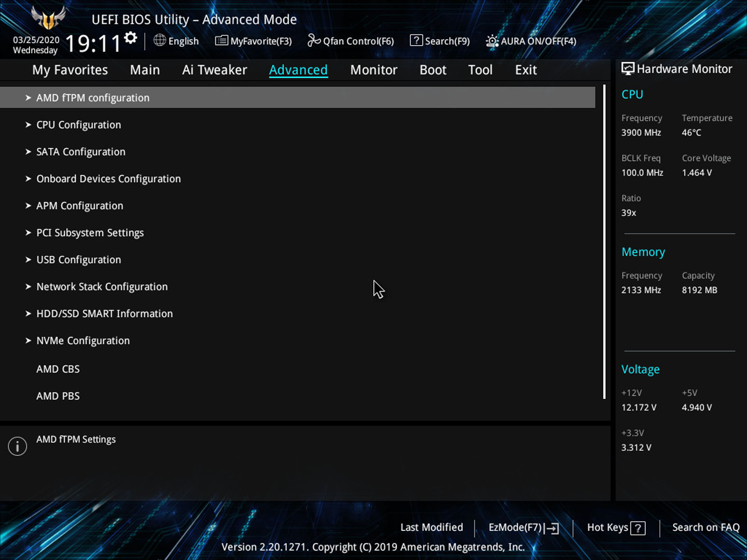Click the globe language icon
747x560 pixels.
point(160,40)
